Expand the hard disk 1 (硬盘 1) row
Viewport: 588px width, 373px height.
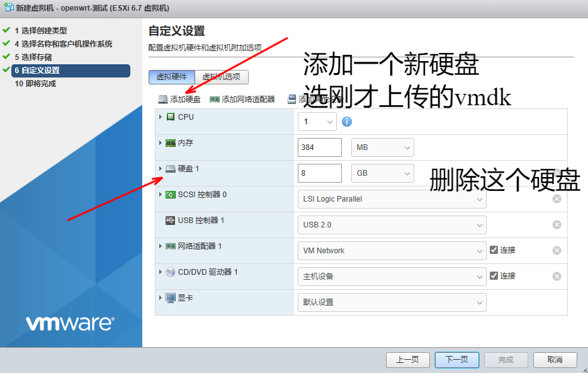click(x=161, y=169)
